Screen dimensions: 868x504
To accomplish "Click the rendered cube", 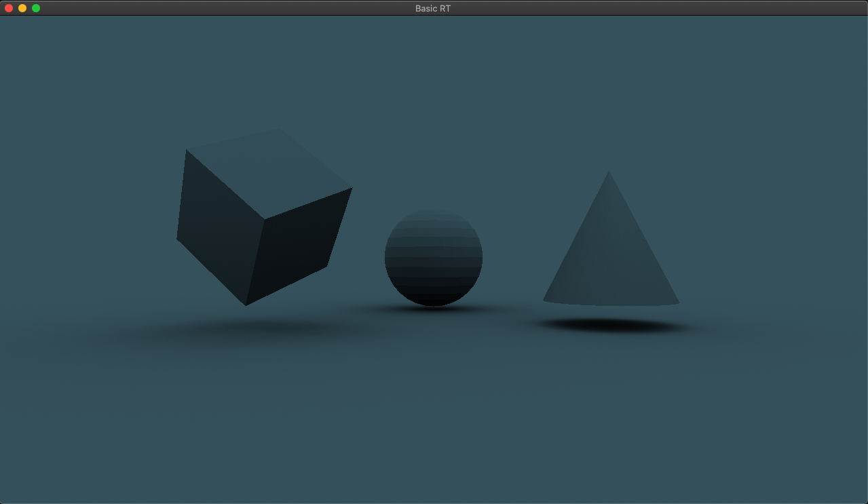I will click(264, 217).
